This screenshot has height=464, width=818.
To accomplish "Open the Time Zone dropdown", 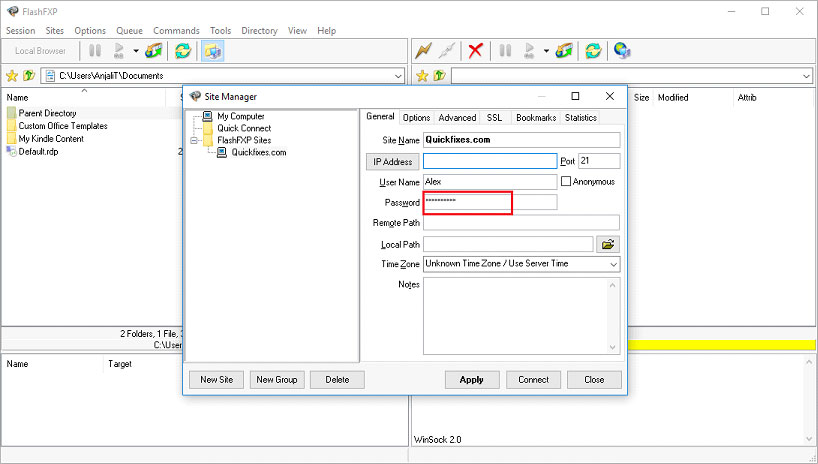I will point(614,265).
